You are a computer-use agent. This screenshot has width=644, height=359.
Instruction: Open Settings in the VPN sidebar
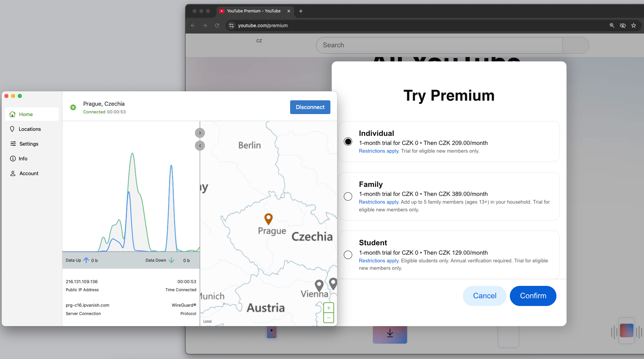(x=32, y=144)
